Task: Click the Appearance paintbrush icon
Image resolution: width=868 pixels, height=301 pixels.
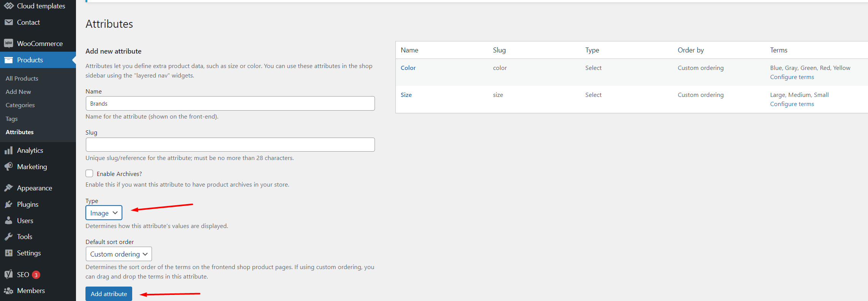Action: [9, 188]
